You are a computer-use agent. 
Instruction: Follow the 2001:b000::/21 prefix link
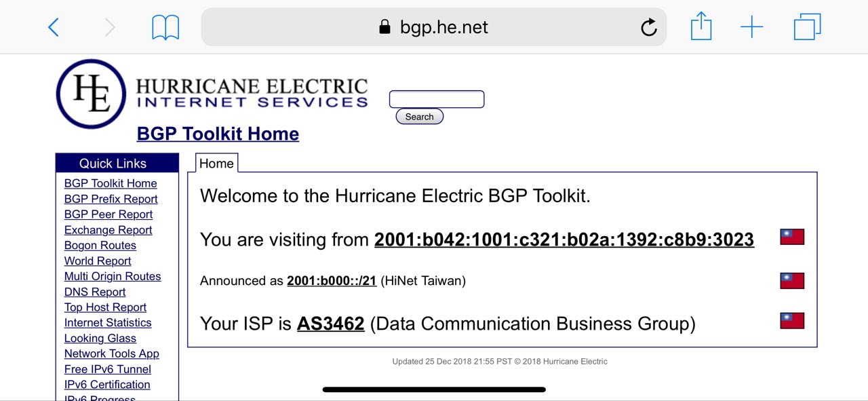coord(332,281)
